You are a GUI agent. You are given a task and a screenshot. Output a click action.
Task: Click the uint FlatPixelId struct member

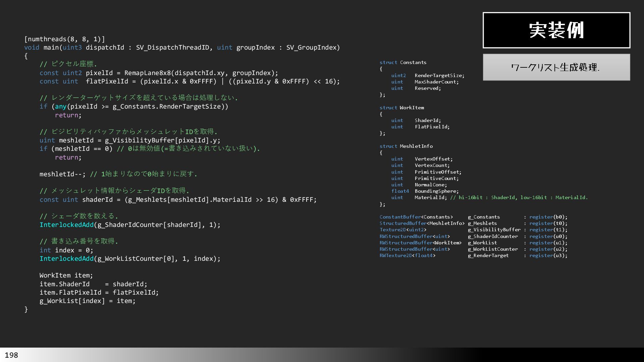(x=421, y=127)
